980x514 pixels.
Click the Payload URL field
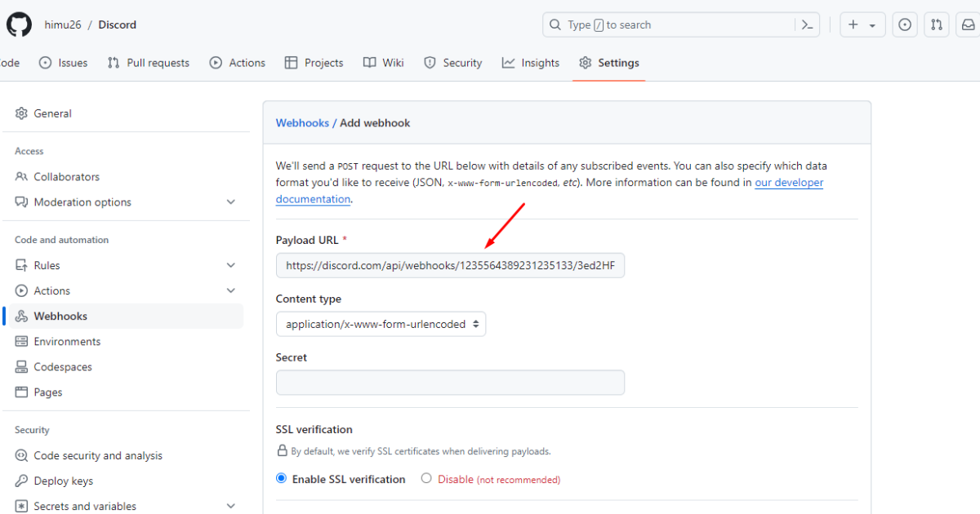click(x=450, y=265)
